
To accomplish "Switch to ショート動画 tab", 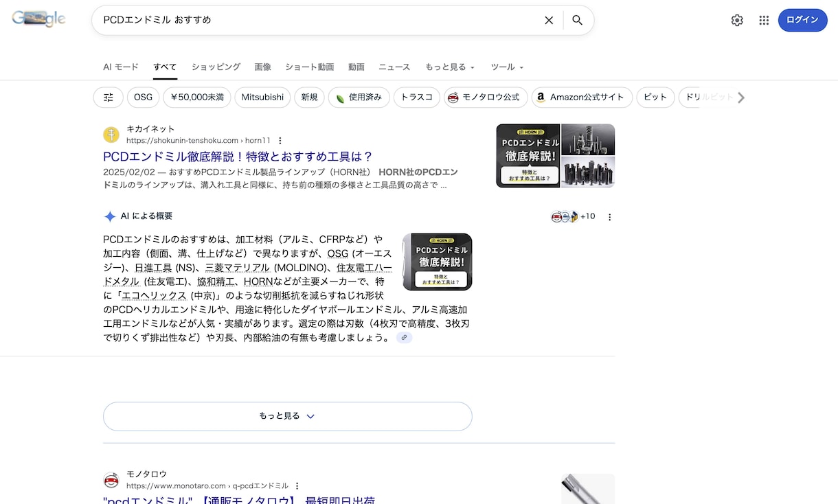I will [310, 67].
